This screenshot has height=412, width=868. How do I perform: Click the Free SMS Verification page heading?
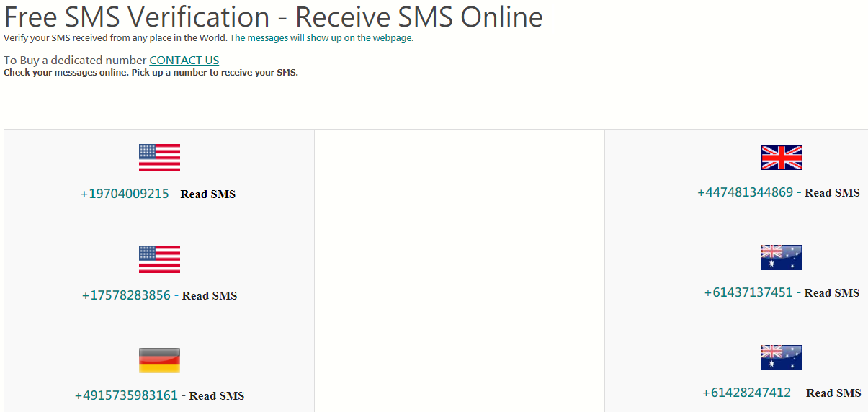point(274,17)
